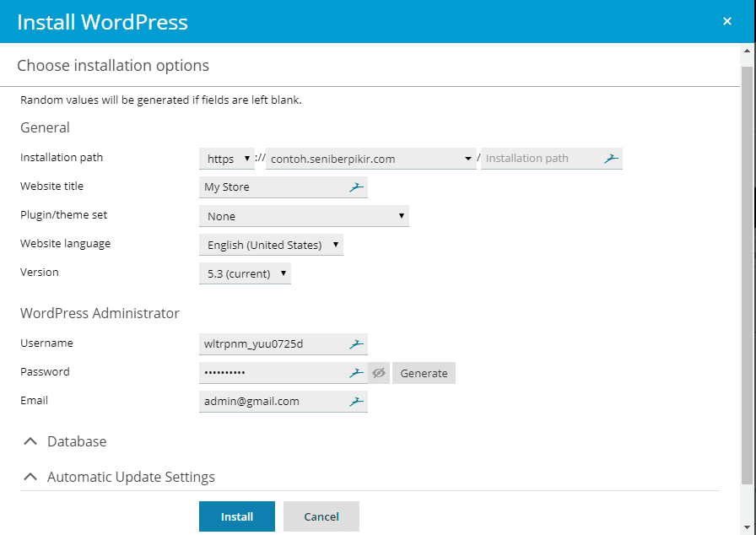The width and height of the screenshot is (756, 535).
Task: Open the Version 5.3 dropdown
Action: coord(245,273)
